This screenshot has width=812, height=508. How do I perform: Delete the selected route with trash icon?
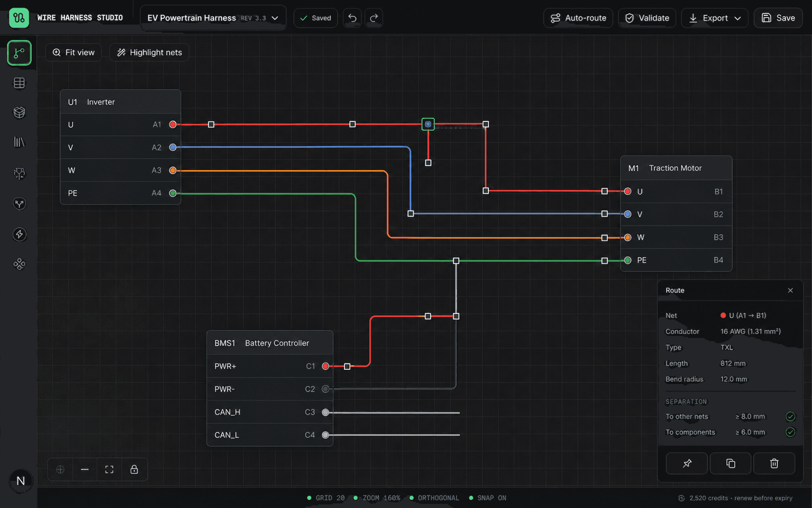pos(774,463)
